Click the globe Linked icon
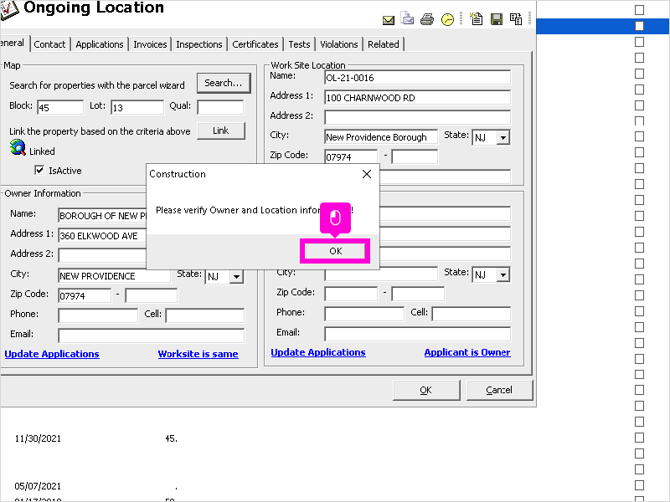The width and height of the screenshot is (670, 502). point(18,148)
